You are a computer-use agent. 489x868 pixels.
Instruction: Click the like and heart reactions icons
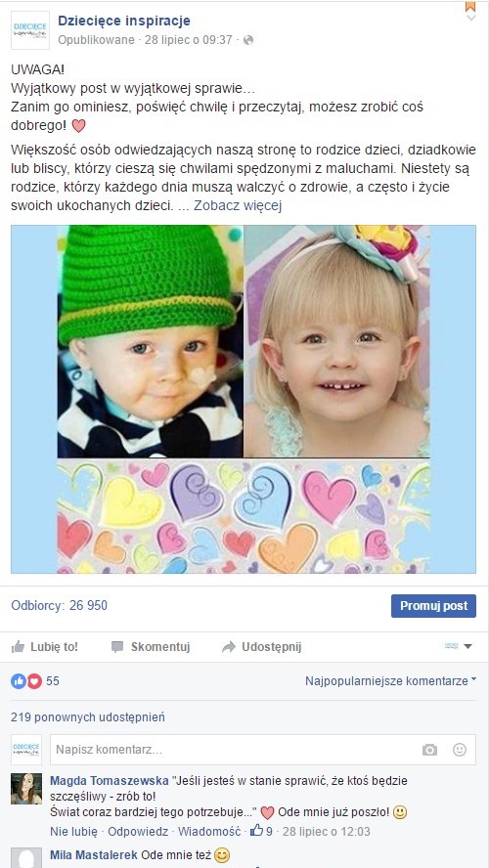[x=26, y=681]
